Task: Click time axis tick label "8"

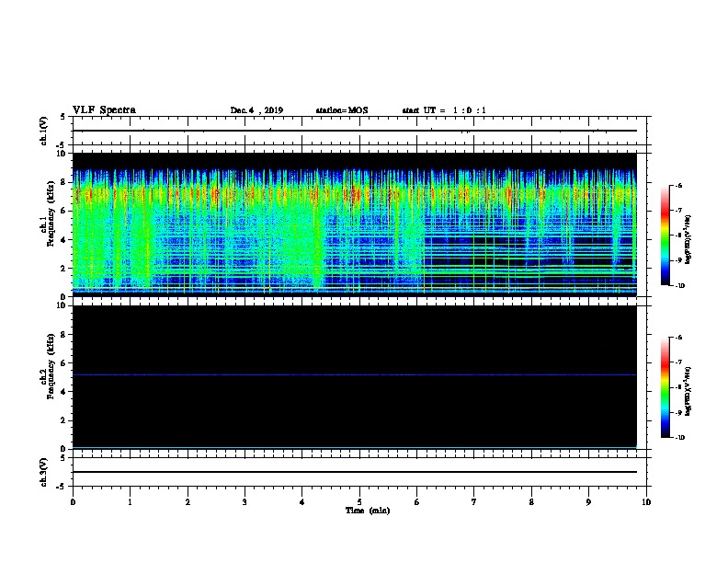Action: (x=531, y=502)
